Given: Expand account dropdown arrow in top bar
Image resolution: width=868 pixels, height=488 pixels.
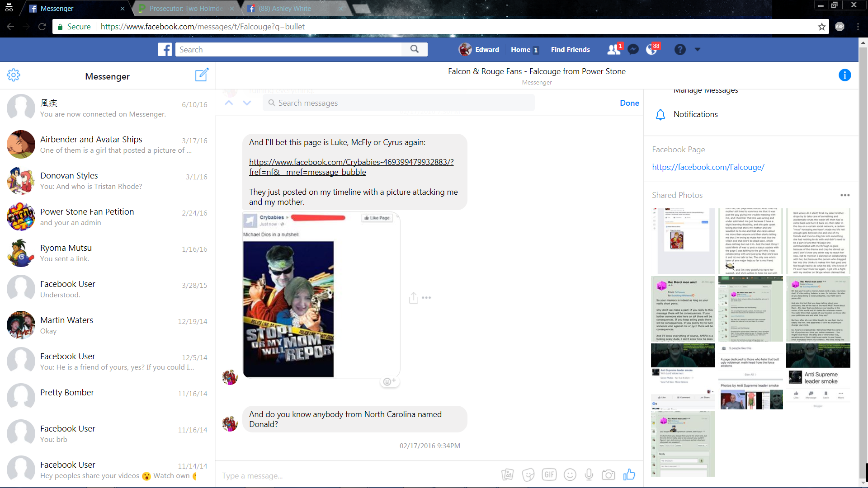Looking at the screenshot, I should click(697, 49).
